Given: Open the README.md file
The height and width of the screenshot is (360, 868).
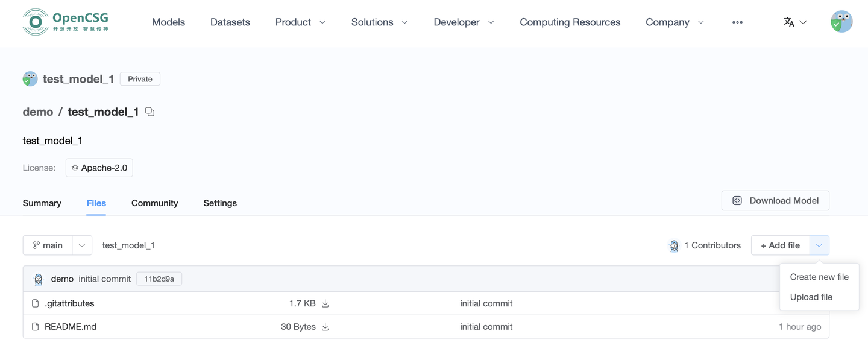Looking at the screenshot, I should click(71, 327).
